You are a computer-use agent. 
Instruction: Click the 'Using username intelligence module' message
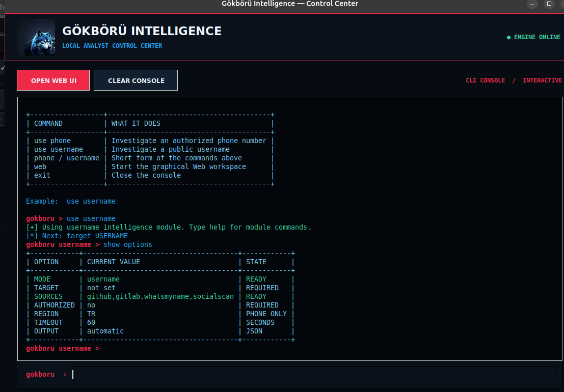168,227
